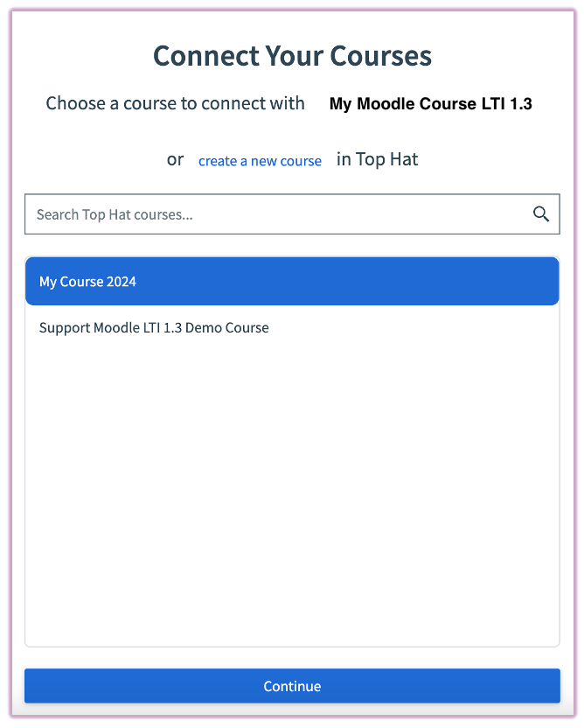The height and width of the screenshot is (728, 584).
Task: Start creating a new Top Hat course
Action: click(x=260, y=161)
